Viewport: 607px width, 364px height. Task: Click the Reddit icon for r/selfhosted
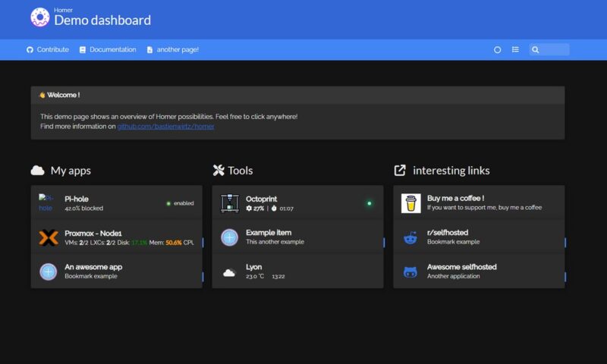click(410, 237)
